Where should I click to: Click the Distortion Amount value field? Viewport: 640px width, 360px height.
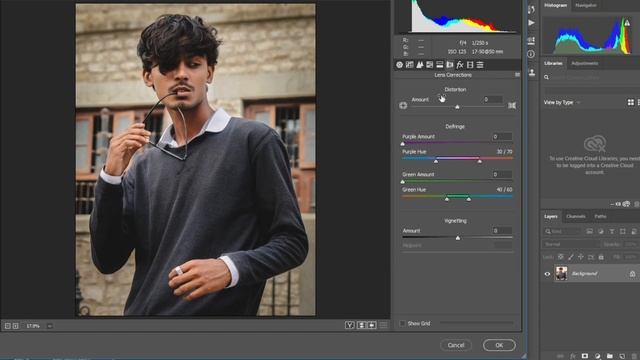point(493,99)
